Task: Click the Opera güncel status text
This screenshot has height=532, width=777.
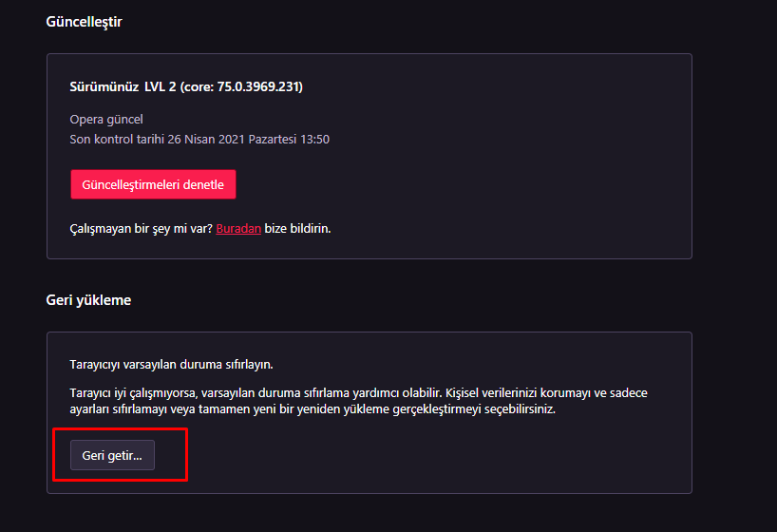Action: tap(106, 120)
